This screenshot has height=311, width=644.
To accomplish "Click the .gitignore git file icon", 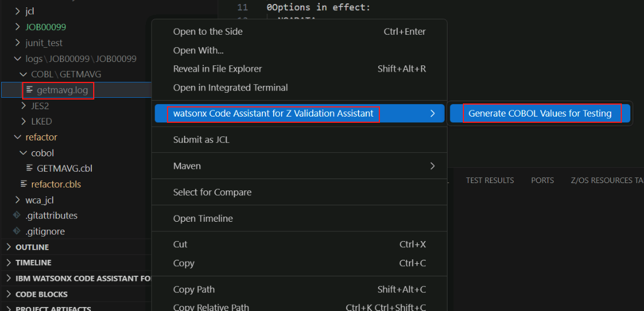I will (x=17, y=231).
